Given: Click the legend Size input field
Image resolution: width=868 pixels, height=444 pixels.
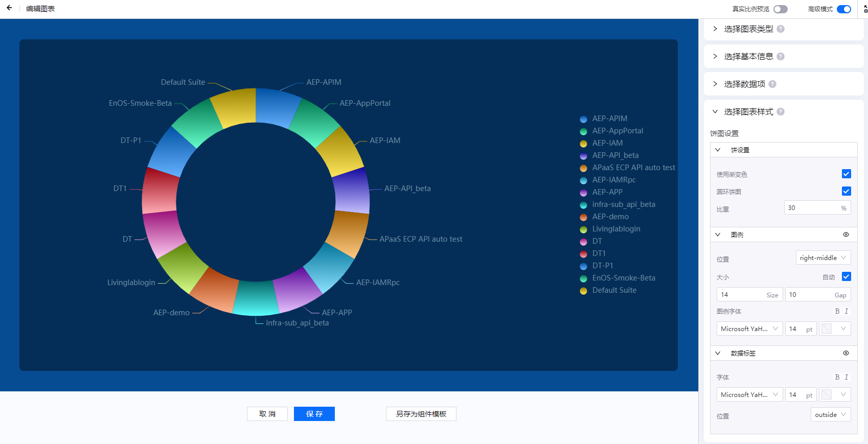Looking at the screenshot, I should pyautogui.click(x=749, y=294).
